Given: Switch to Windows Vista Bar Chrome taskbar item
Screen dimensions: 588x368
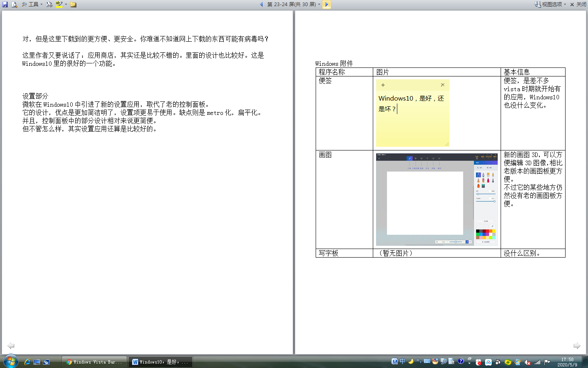Looking at the screenshot, I should tap(94, 362).
